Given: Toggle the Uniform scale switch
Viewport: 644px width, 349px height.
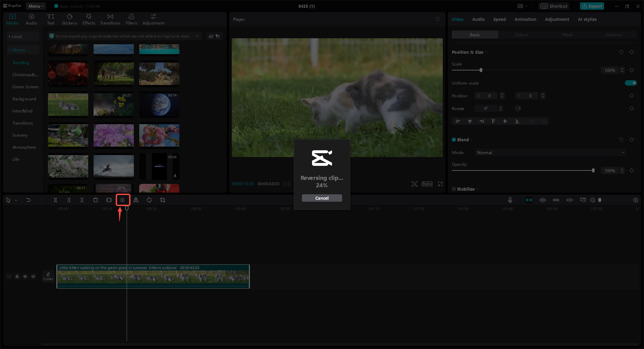Looking at the screenshot, I should (x=631, y=83).
